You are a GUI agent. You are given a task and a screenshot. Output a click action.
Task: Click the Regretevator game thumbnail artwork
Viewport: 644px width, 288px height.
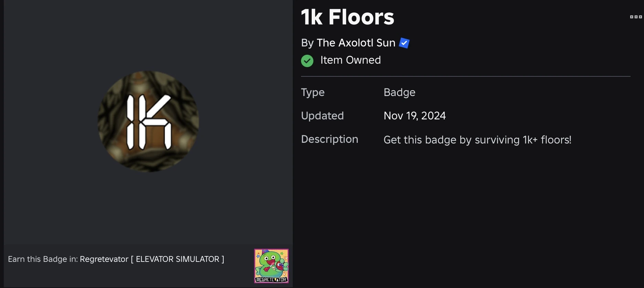point(271,263)
